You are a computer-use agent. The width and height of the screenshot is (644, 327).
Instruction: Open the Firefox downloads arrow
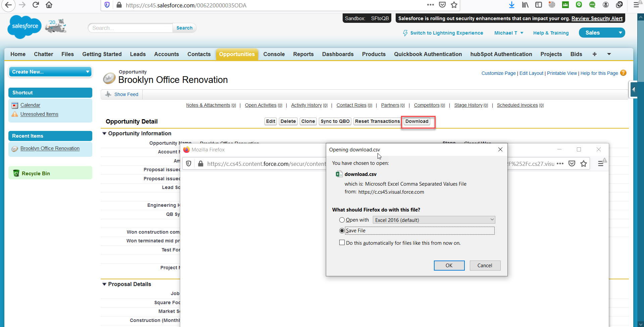pyautogui.click(x=511, y=5)
